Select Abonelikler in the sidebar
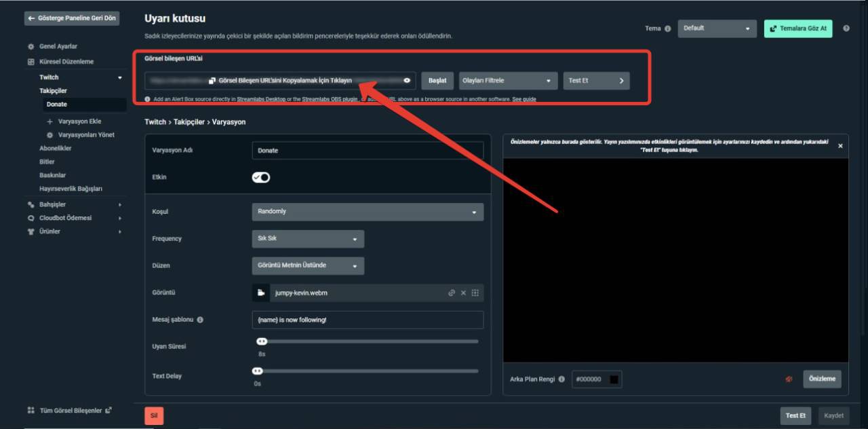 56,149
